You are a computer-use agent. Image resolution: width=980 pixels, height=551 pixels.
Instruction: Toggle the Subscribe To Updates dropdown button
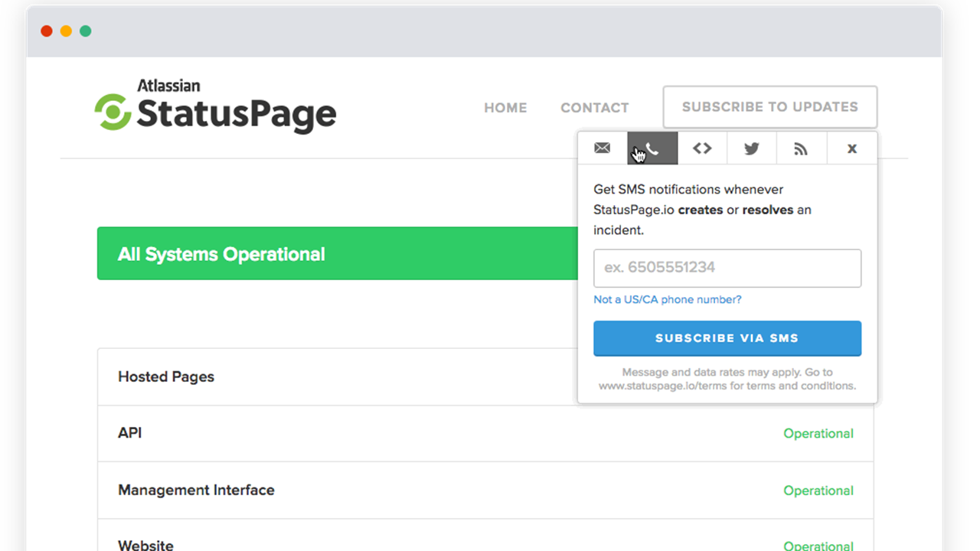coord(769,107)
